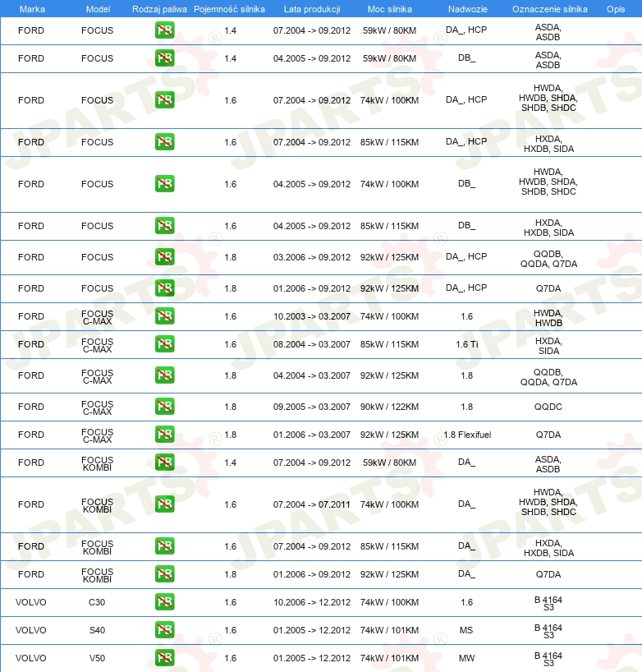This screenshot has height=672, width=642.
Task: Click the MS body cell
Action: [x=466, y=630]
